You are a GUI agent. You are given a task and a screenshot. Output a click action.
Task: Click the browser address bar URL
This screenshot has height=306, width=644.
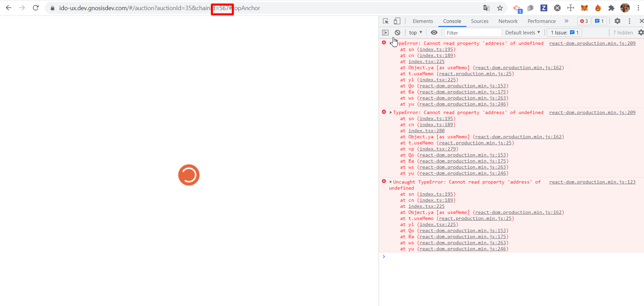(159, 8)
